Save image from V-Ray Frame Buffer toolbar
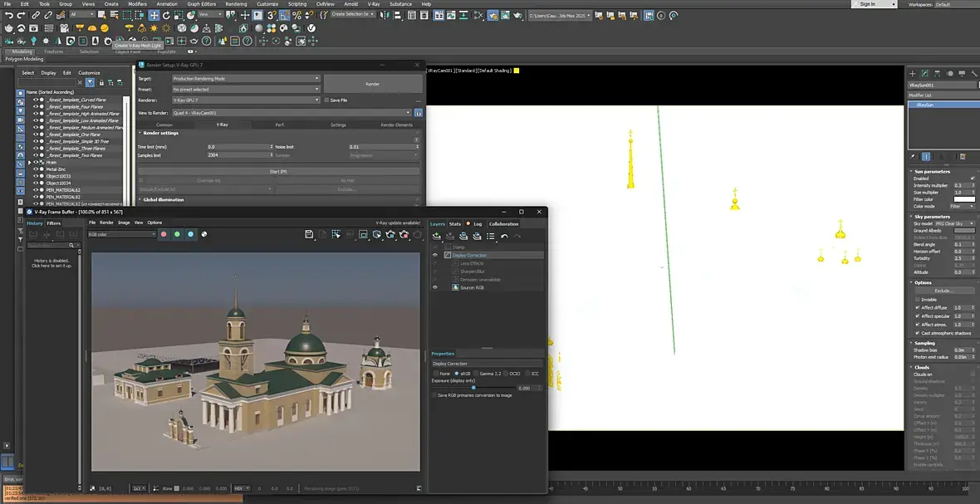This screenshot has width=980, height=504. pyautogui.click(x=309, y=235)
